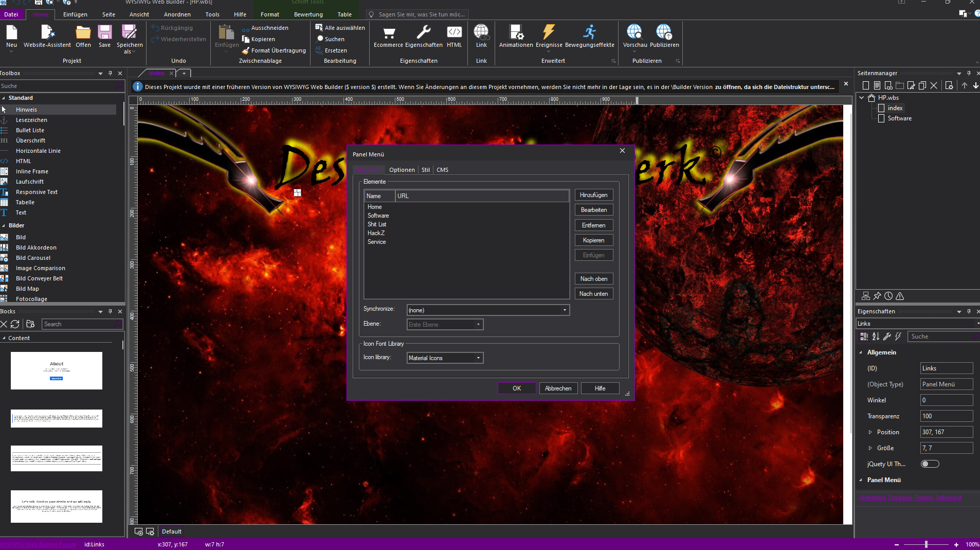Collapse the Bilder toolbox group

(4, 225)
